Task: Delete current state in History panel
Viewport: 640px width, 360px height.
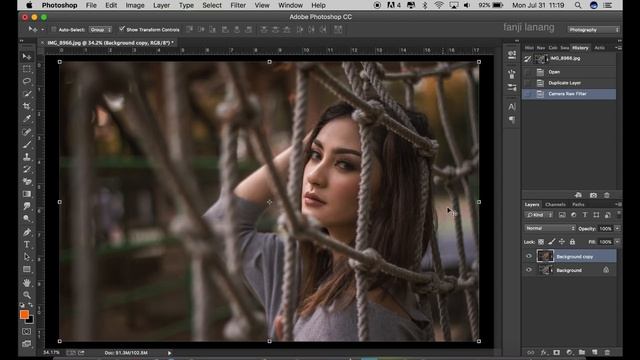Action: pos(607,196)
